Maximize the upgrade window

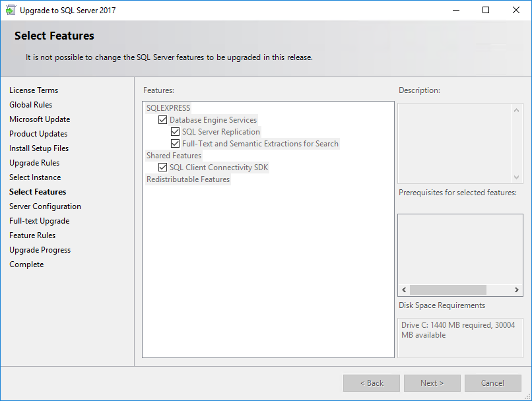click(486, 10)
